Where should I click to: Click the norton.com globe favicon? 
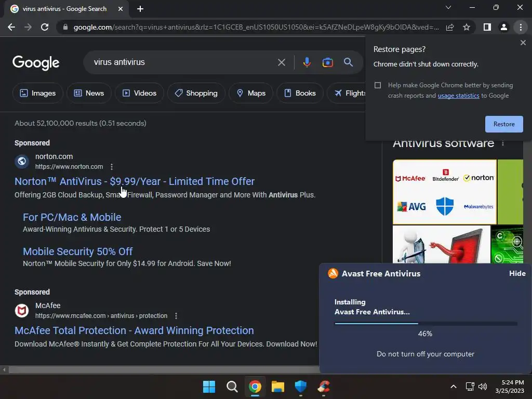click(x=22, y=161)
